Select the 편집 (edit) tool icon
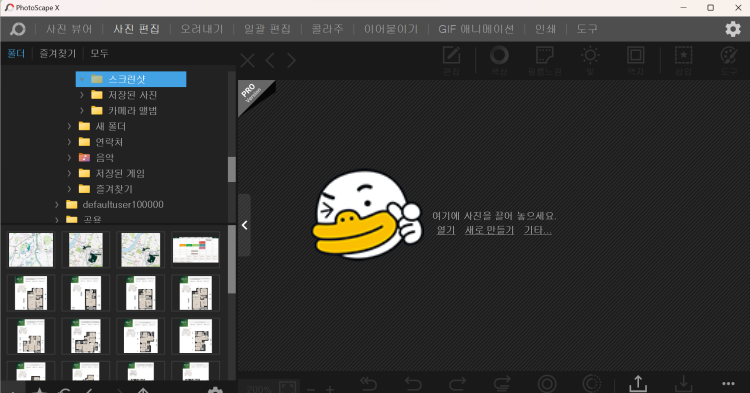The width and height of the screenshot is (750, 393). click(451, 55)
